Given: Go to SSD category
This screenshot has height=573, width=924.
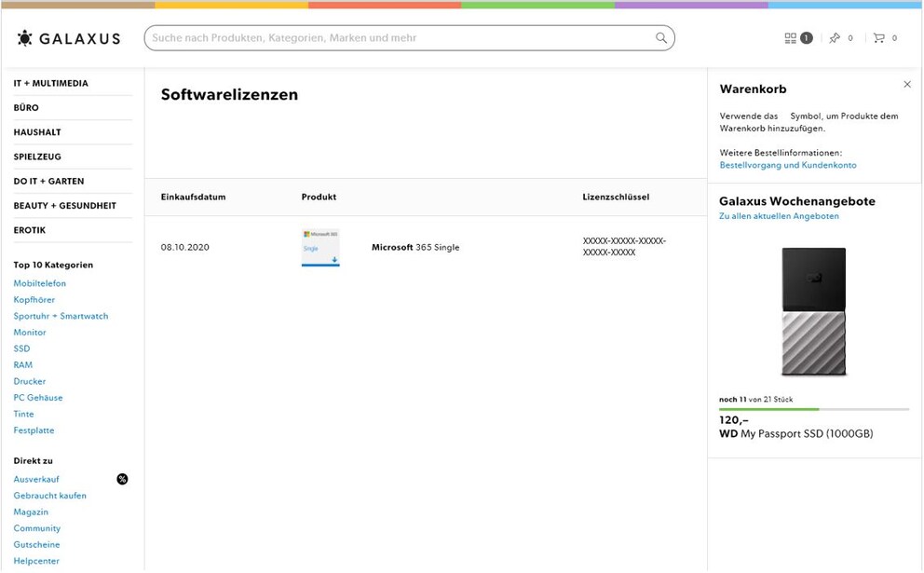Looking at the screenshot, I should point(21,348).
